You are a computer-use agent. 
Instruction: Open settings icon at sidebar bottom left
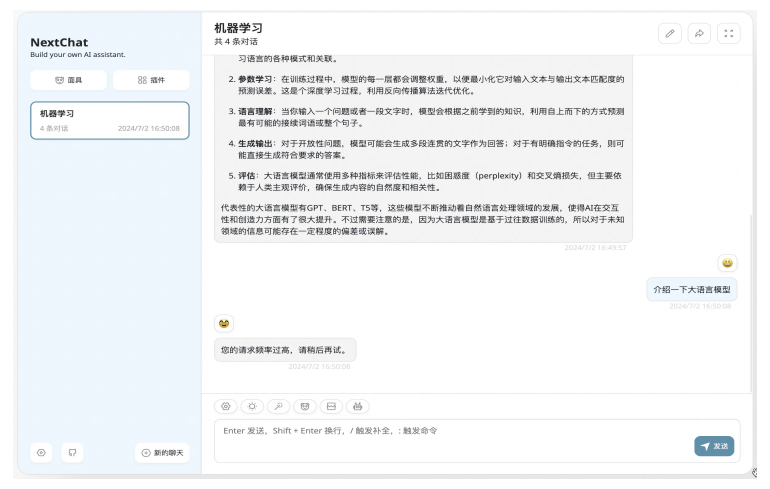point(41,453)
